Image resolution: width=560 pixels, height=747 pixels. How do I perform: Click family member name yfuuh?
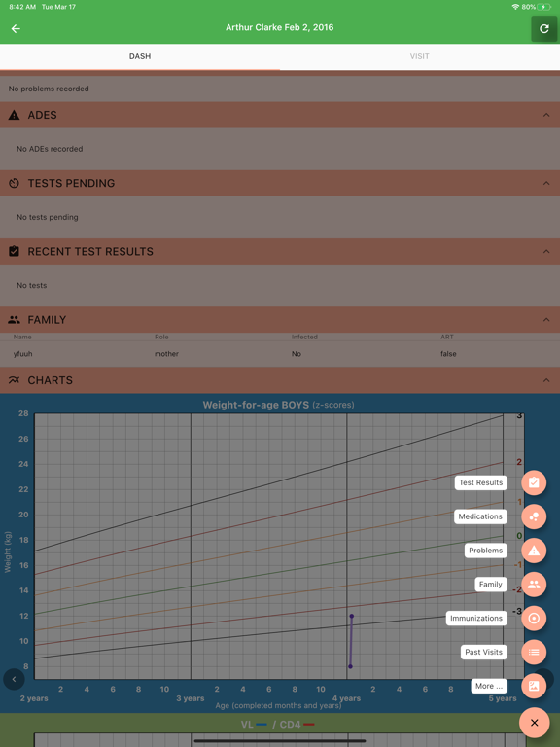click(x=23, y=354)
